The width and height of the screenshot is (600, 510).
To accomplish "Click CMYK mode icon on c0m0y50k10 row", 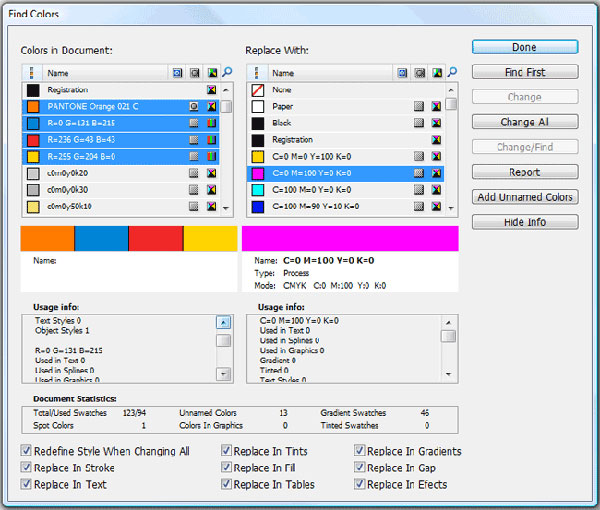I will coord(212,206).
